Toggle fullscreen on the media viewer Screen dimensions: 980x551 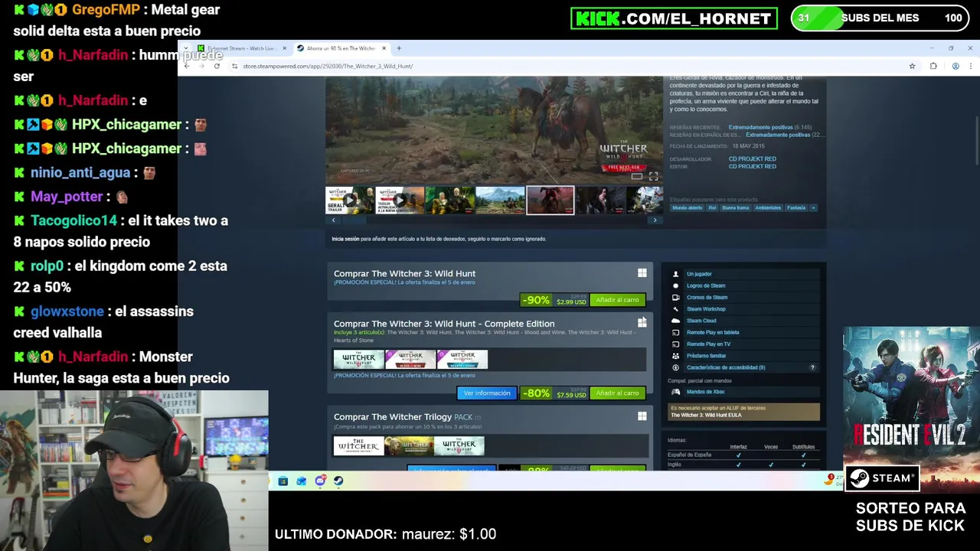pyautogui.click(x=653, y=177)
